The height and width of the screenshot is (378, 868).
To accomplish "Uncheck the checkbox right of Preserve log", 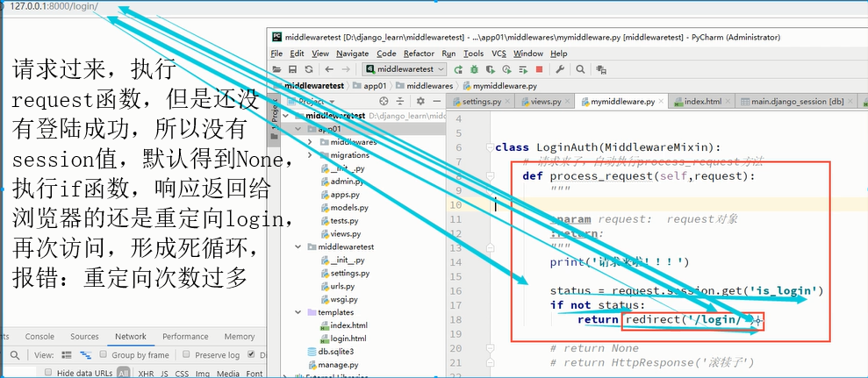I will 252,354.
